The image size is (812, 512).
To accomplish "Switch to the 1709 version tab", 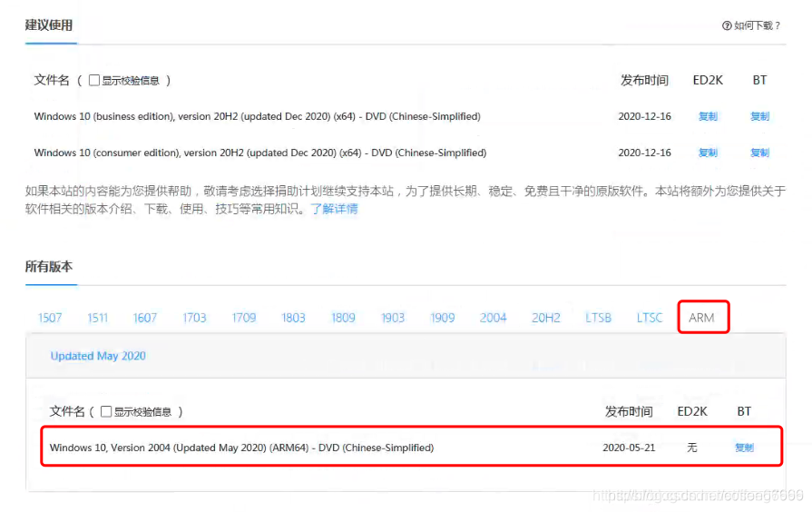I will (x=244, y=318).
